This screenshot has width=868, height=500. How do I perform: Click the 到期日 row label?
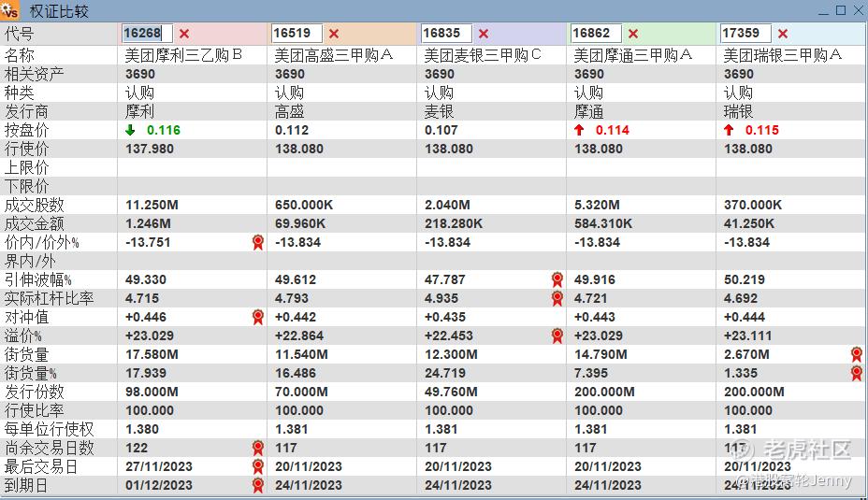tap(26, 485)
